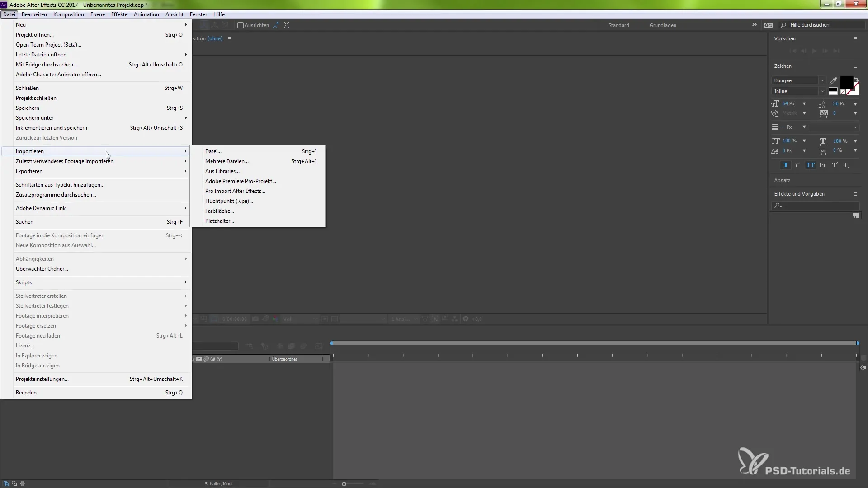This screenshot has height=488, width=868.
Task: Toggle render time pane icon at bottom-left
Action: click(22, 483)
